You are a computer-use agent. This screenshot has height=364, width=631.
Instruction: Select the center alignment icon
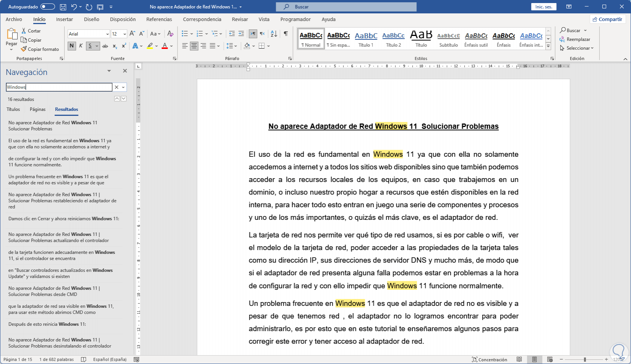[194, 46]
